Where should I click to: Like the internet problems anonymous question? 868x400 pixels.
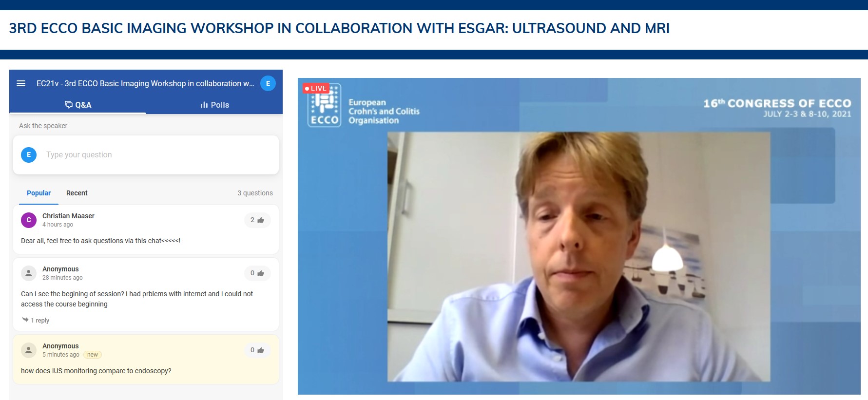pos(257,273)
